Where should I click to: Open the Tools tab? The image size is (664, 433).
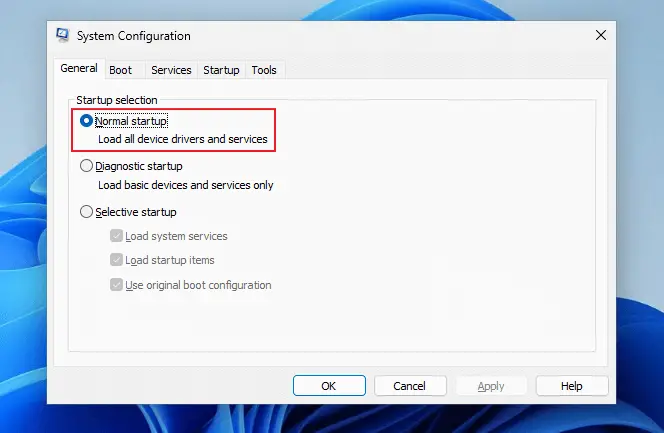coord(264,70)
